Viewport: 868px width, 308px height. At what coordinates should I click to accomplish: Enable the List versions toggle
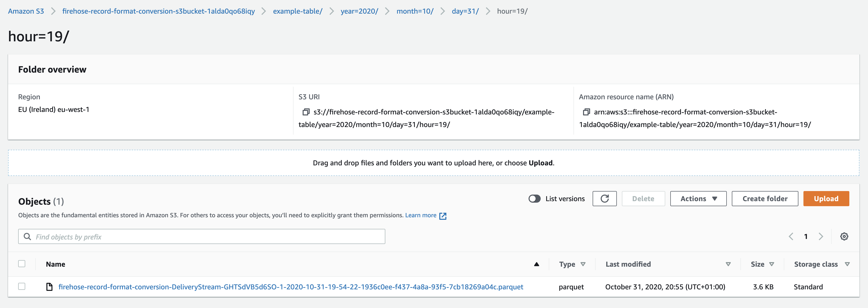(x=534, y=199)
